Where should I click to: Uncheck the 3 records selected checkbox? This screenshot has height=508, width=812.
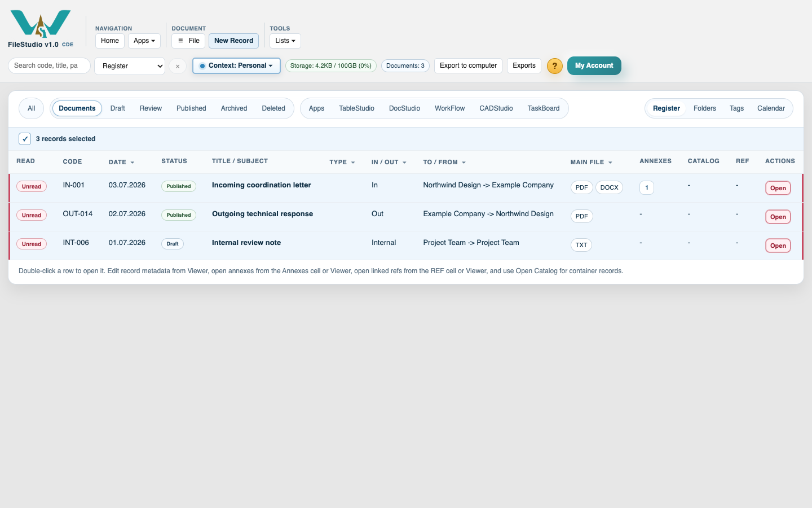tap(25, 139)
